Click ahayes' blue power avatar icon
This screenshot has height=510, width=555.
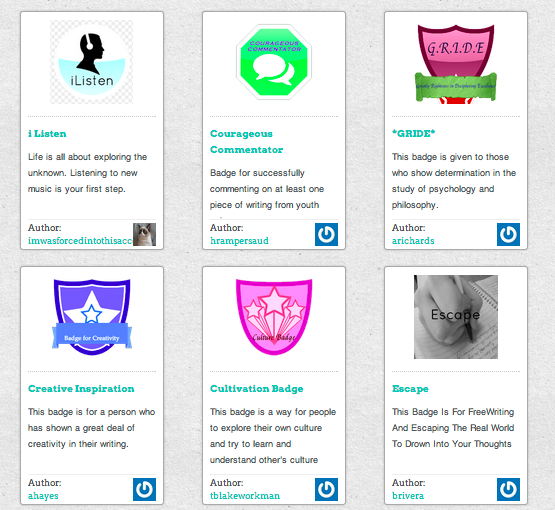(x=144, y=489)
